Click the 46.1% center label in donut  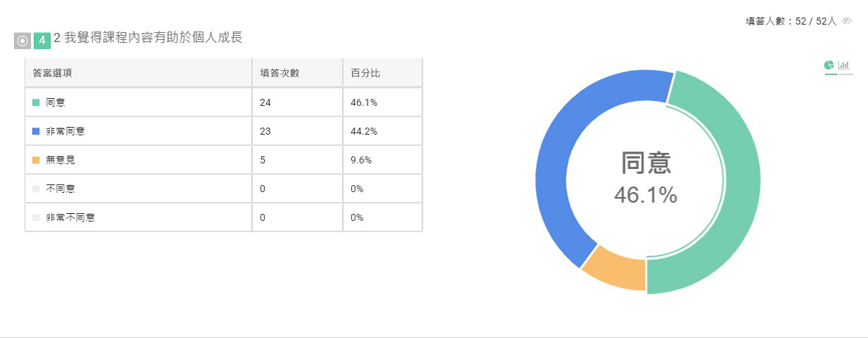tap(646, 196)
